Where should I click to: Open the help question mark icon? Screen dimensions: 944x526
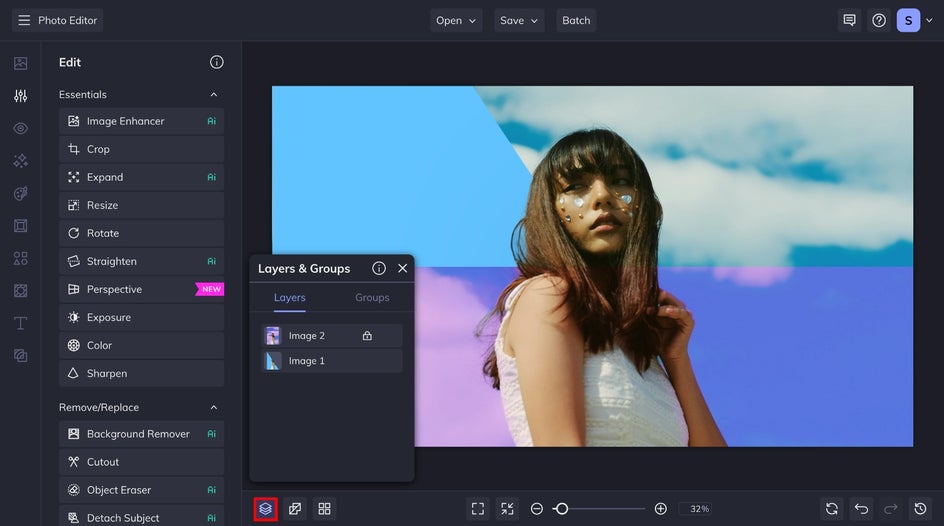click(x=879, y=20)
